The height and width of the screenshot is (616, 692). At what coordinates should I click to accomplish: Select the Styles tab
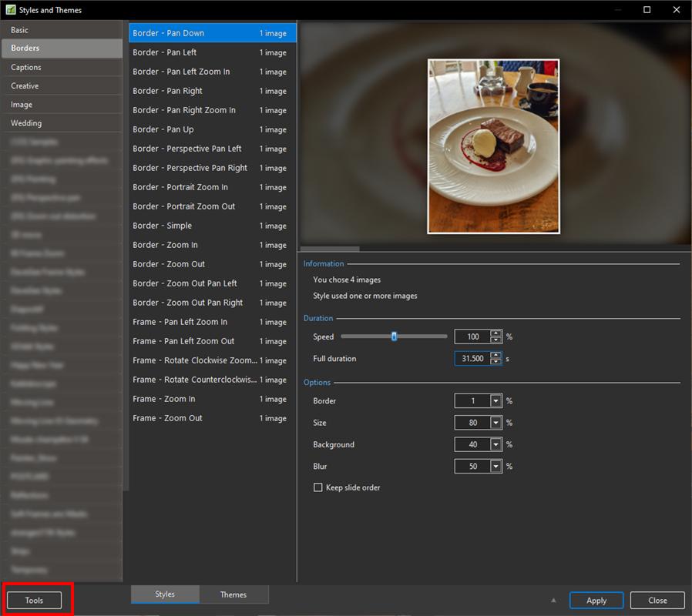165,594
